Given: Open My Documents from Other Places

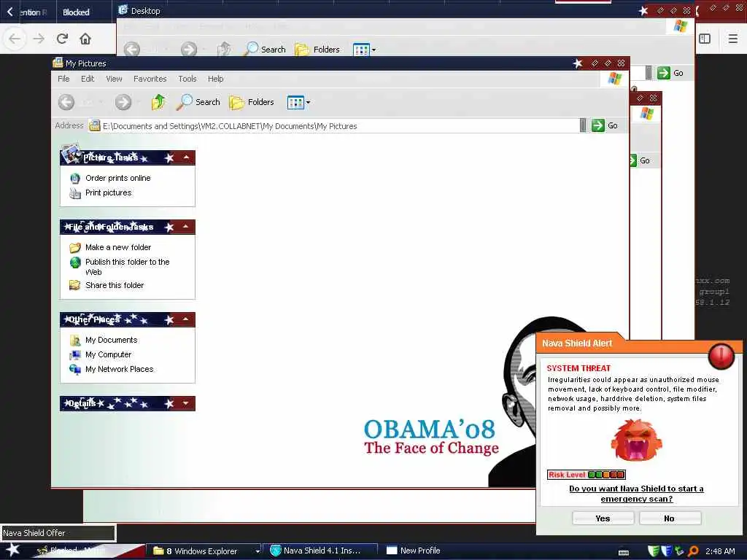Looking at the screenshot, I should pyautogui.click(x=111, y=340).
